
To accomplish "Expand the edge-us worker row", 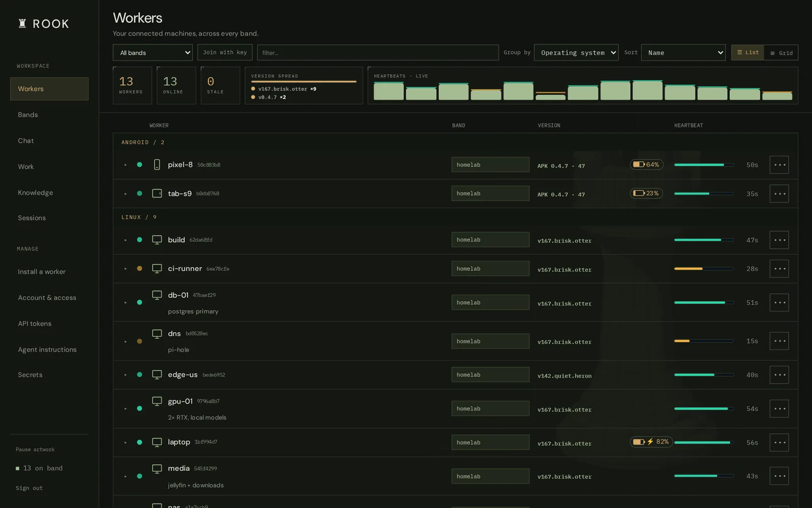I will coord(125,375).
